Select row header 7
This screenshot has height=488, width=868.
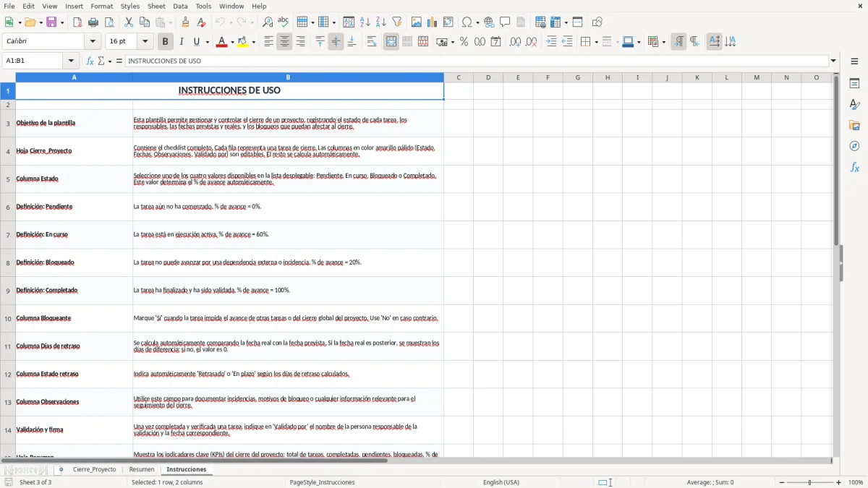(8, 235)
